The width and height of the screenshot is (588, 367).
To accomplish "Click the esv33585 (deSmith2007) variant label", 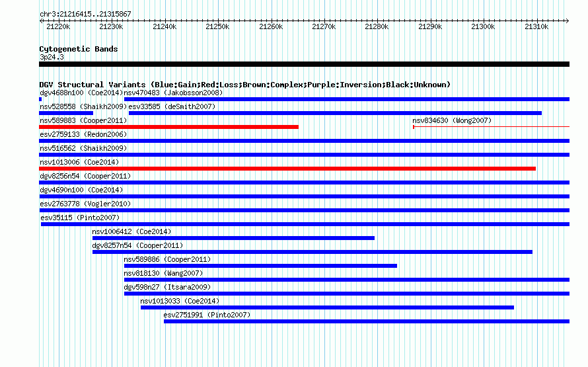I will click(172, 106).
